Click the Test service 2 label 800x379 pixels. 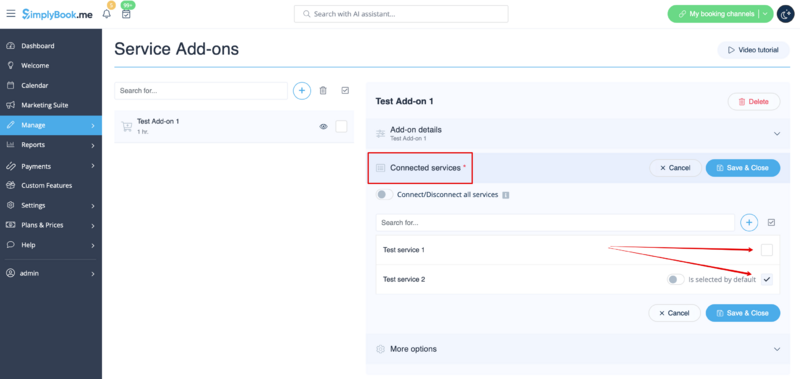point(404,280)
